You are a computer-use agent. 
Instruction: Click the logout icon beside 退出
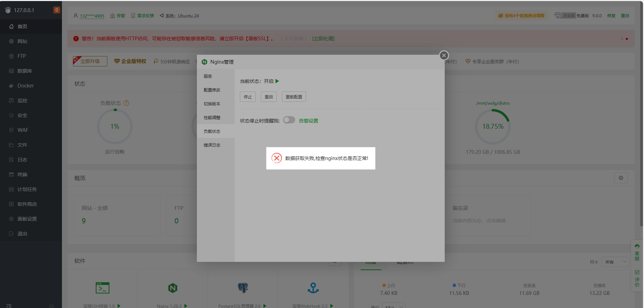11,234
